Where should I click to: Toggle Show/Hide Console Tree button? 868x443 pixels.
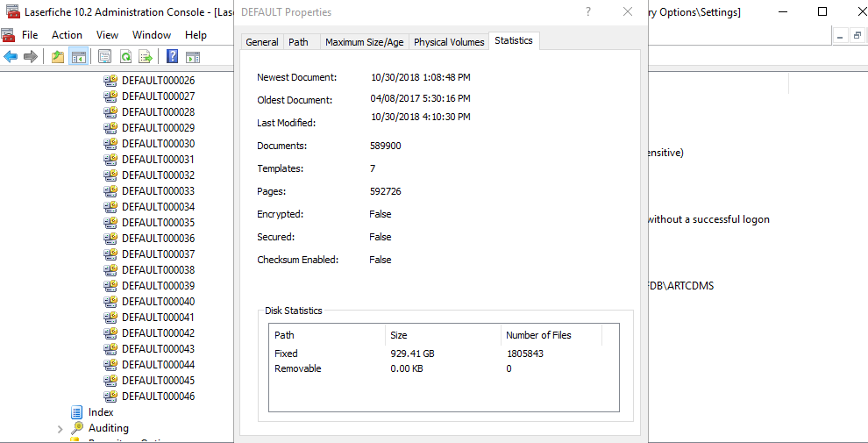[79, 57]
